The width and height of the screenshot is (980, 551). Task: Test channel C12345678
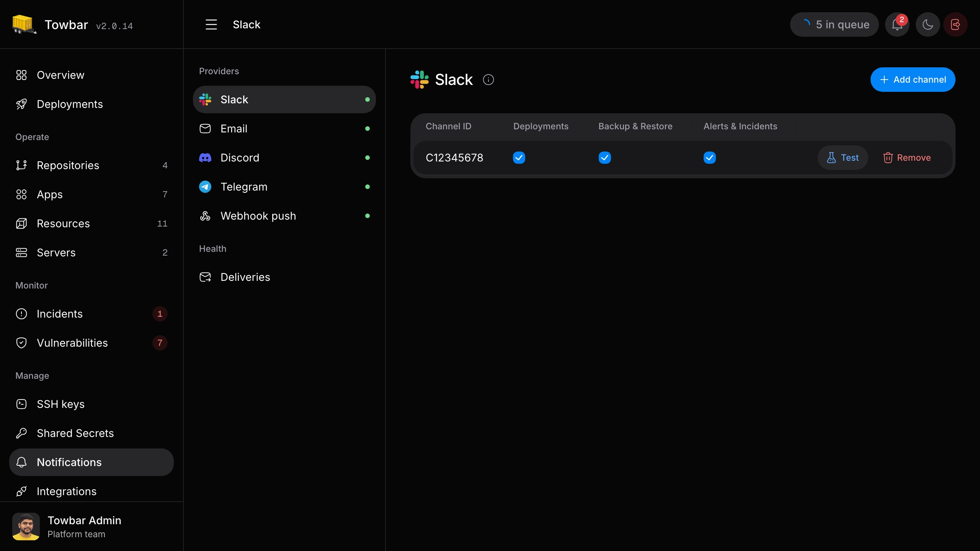843,158
